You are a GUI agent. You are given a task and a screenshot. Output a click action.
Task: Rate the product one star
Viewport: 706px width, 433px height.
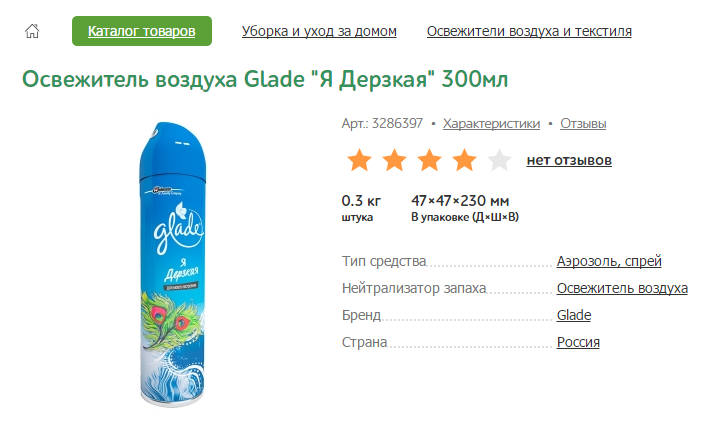pos(359,160)
